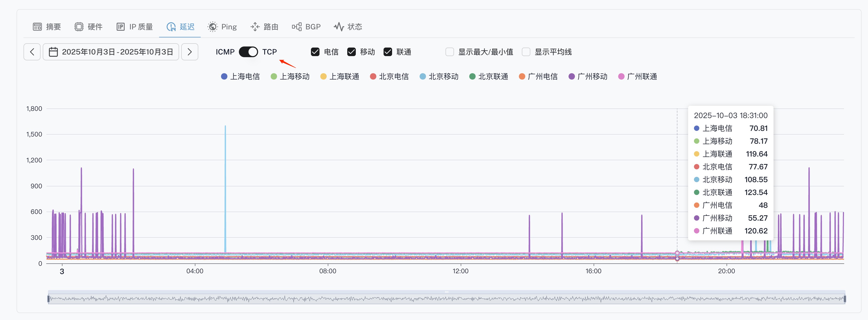
Task: Click the summary list icon beside 摘要
Action: click(x=37, y=27)
